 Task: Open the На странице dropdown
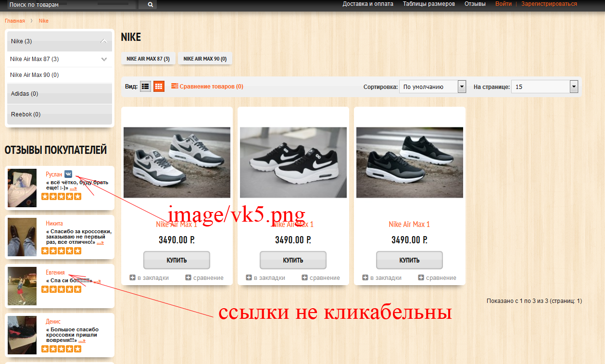[x=544, y=87]
